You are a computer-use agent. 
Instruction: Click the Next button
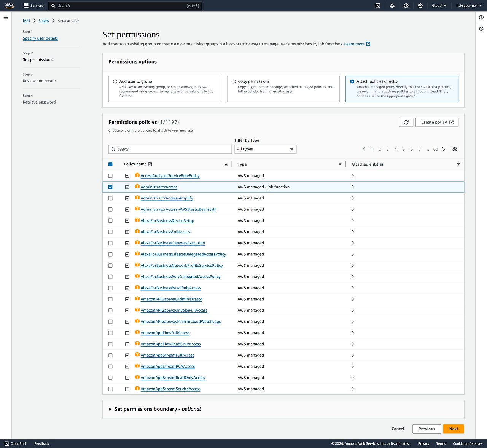453,429
